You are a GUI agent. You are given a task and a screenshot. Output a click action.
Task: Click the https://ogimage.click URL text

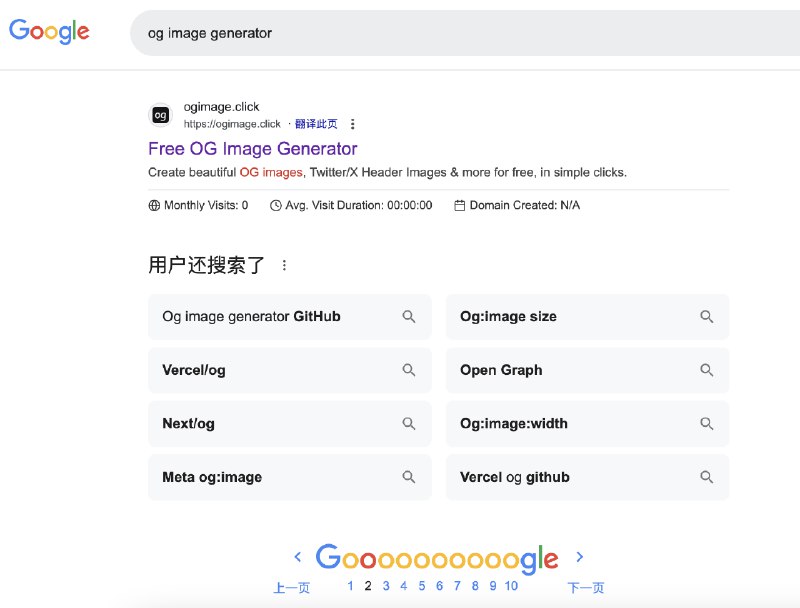click(232, 124)
